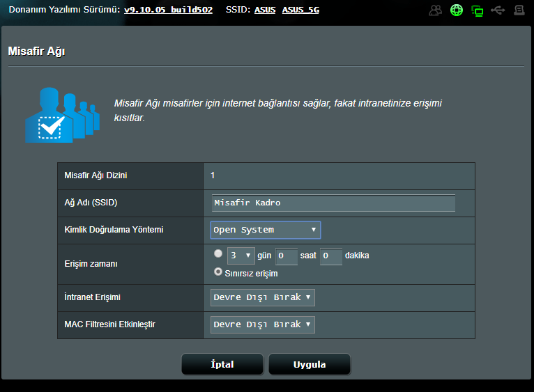Open the gün days dropdown
534x392 pixels.
tap(241, 256)
